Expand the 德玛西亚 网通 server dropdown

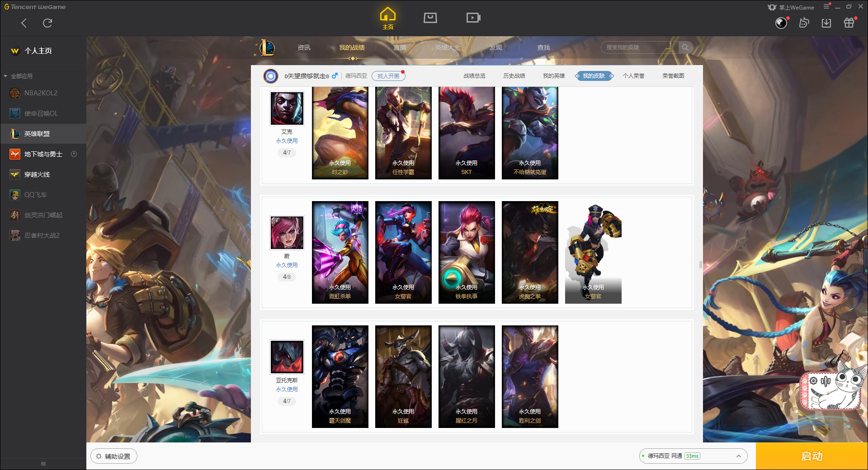[x=693, y=456]
